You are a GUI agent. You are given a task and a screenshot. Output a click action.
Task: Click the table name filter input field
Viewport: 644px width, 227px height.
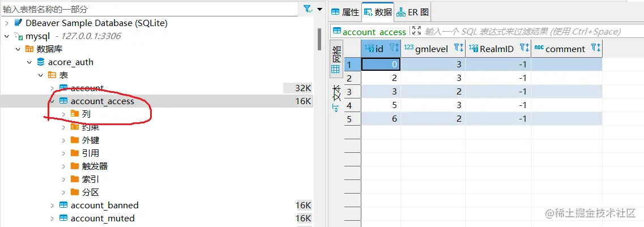pyautogui.click(x=149, y=9)
